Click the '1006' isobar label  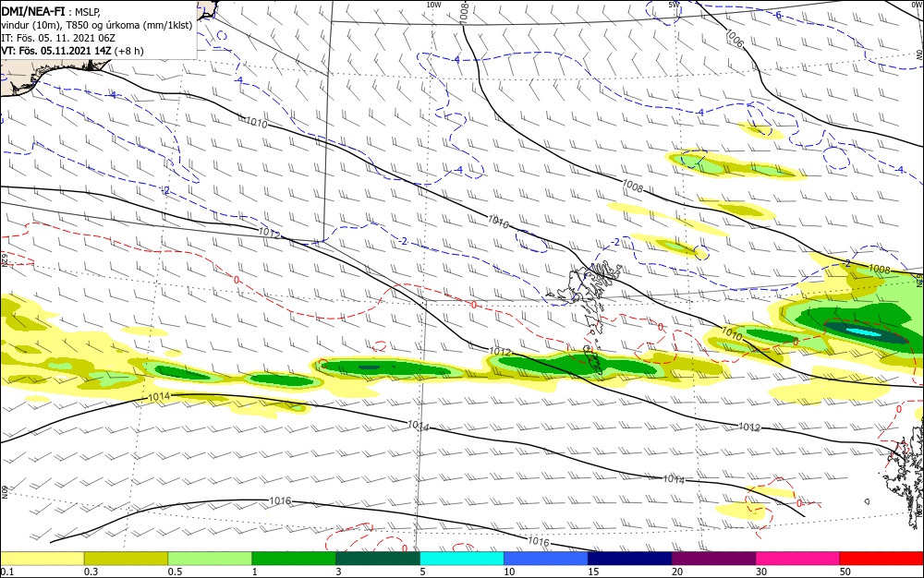click(x=735, y=38)
